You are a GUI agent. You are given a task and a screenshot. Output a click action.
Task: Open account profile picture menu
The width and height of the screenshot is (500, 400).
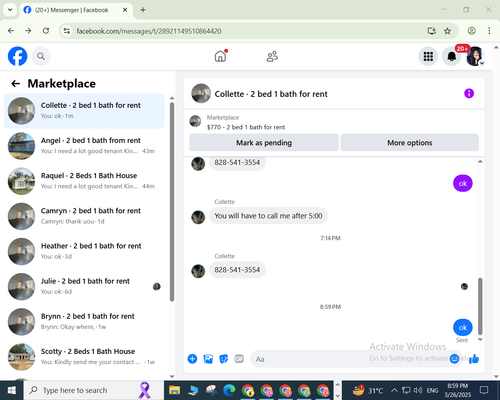[475, 56]
